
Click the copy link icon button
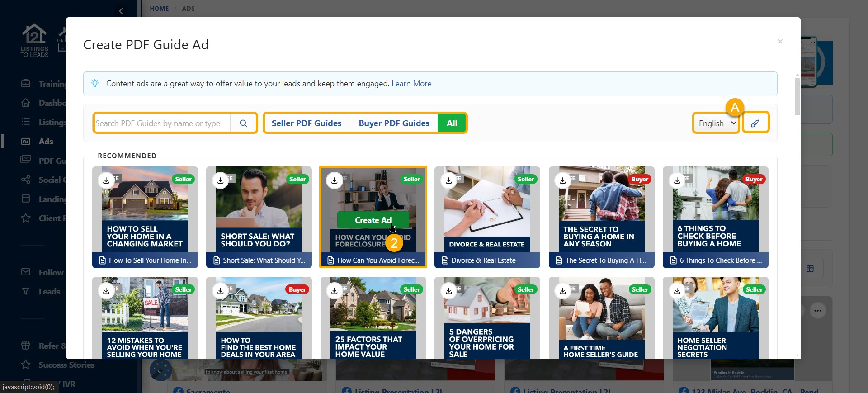click(755, 123)
